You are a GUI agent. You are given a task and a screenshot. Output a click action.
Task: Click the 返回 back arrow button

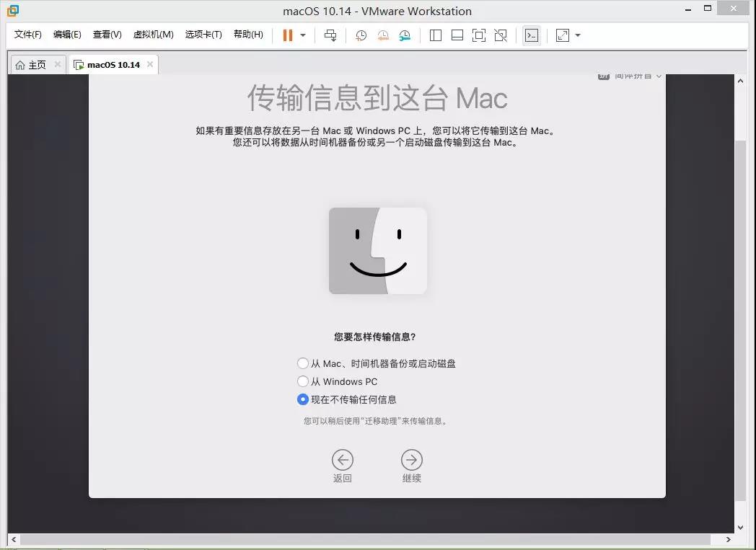point(343,460)
